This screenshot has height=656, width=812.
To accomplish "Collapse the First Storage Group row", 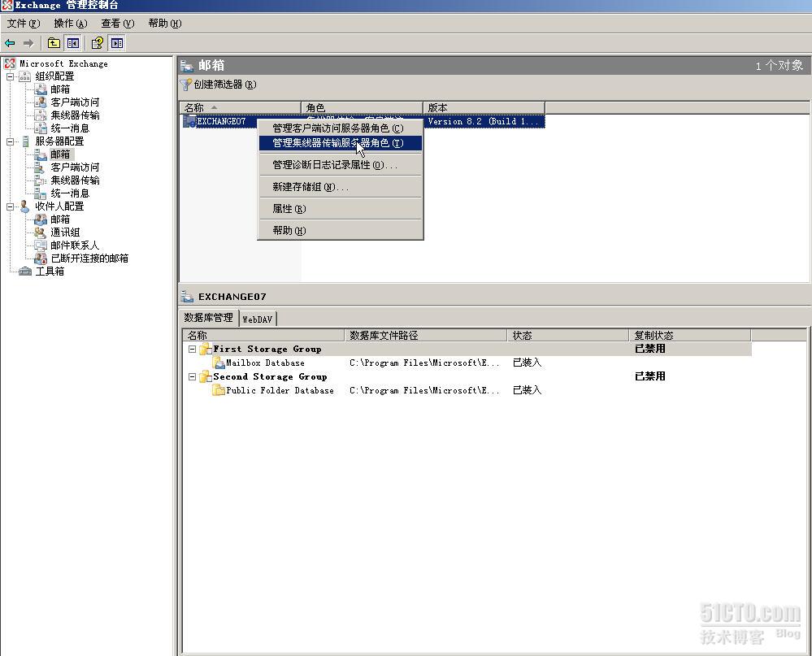I will coord(192,350).
